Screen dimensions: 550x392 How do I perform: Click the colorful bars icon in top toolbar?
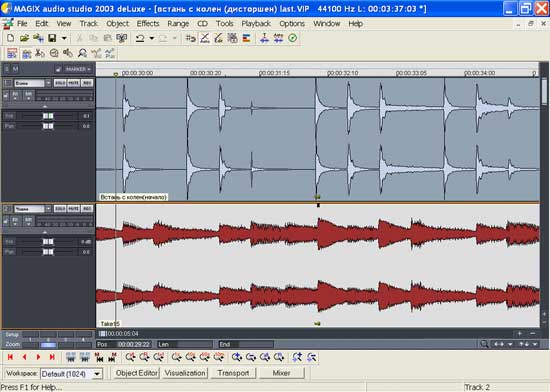(247, 38)
